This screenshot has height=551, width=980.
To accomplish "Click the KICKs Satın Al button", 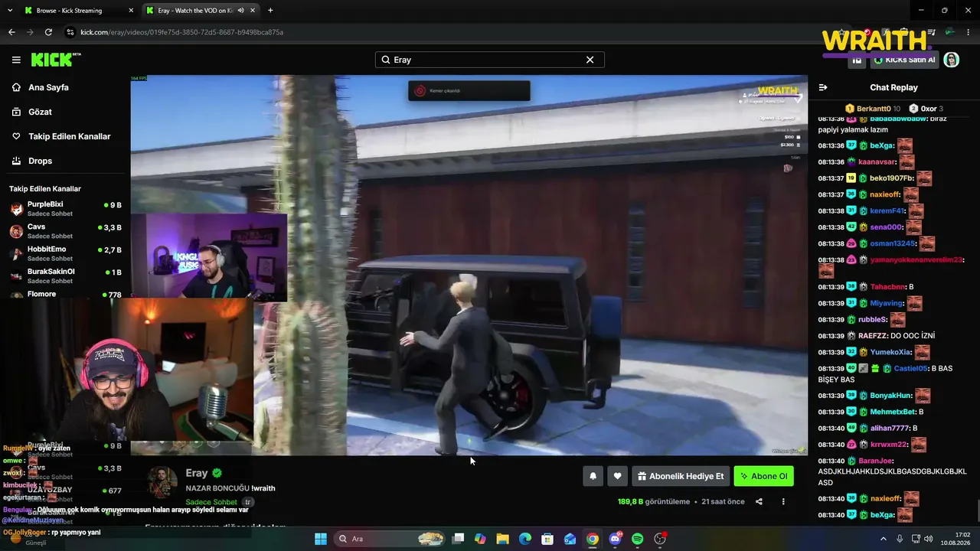I will click(x=905, y=60).
